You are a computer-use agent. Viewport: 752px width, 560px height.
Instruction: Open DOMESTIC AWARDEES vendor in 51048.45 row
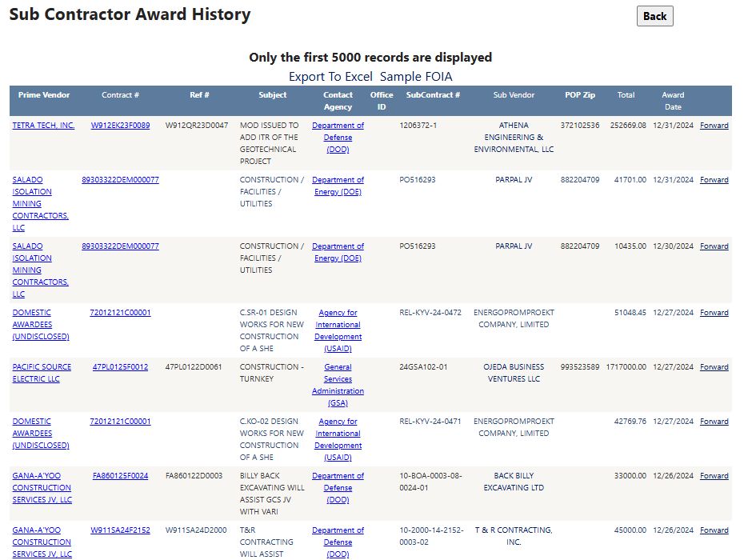[41, 325]
